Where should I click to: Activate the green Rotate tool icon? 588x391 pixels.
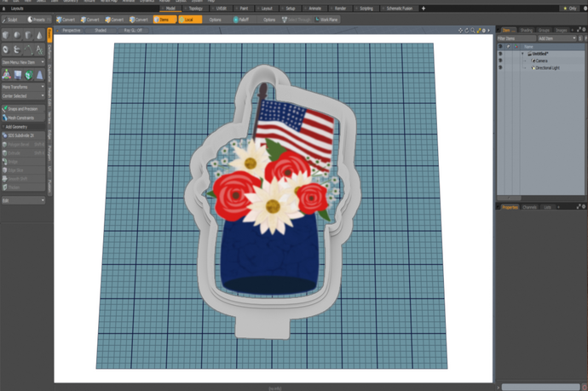pos(28,75)
